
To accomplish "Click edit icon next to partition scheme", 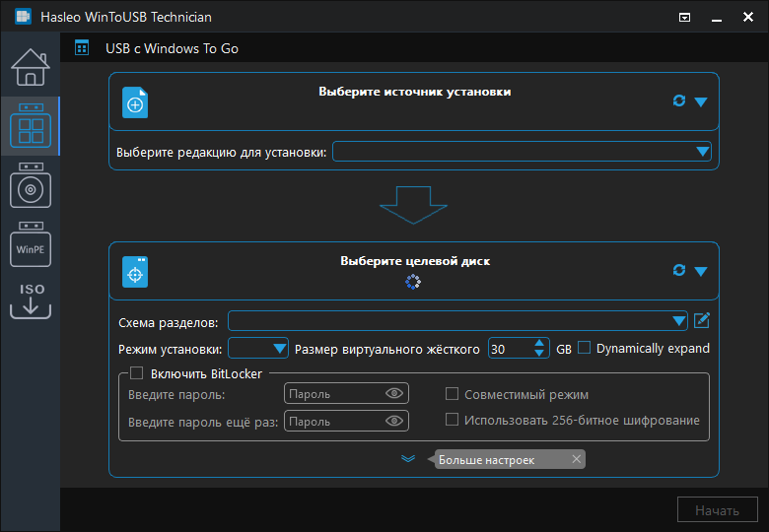I will 702,320.
